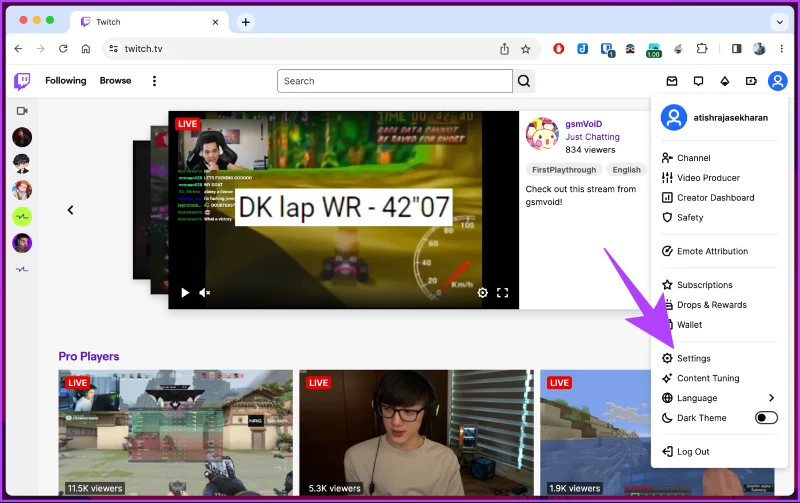Open the green followed channel avatar in the sidebar

22,217
